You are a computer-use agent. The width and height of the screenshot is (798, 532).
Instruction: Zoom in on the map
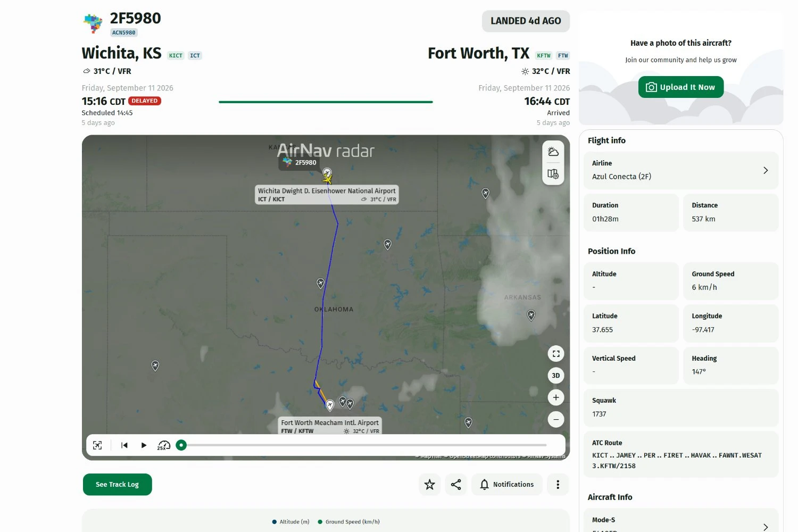(x=556, y=397)
